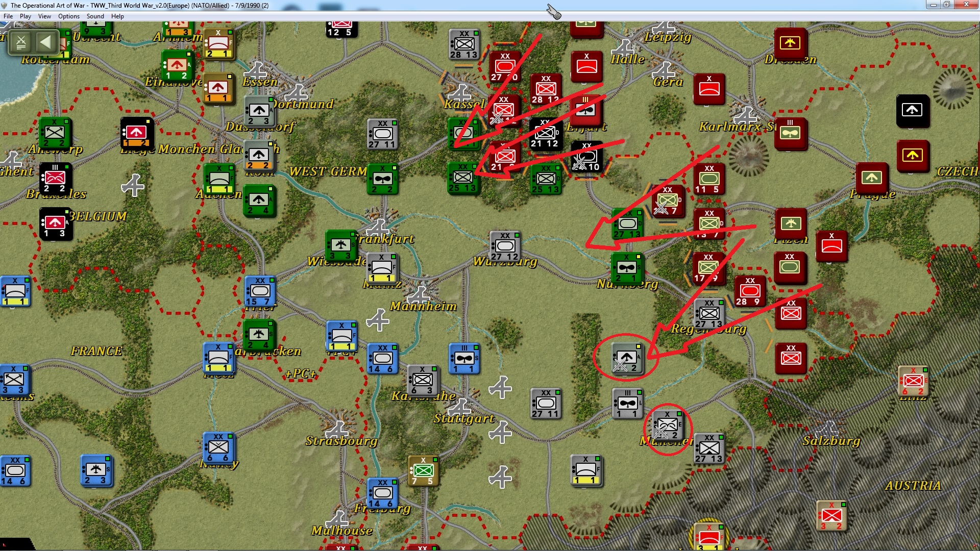Select the red brigade below Gera
Screen dimensions: 980x551
point(709,89)
